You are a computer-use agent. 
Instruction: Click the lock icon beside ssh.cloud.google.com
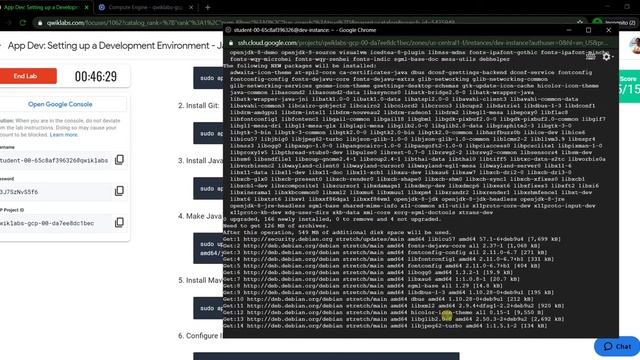[231, 42]
